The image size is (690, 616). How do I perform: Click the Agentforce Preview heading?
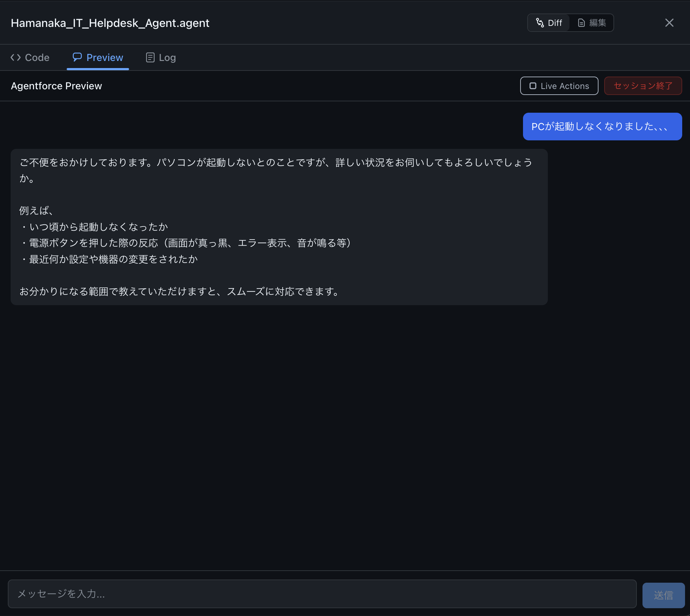pyautogui.click(x=56, y=86)
